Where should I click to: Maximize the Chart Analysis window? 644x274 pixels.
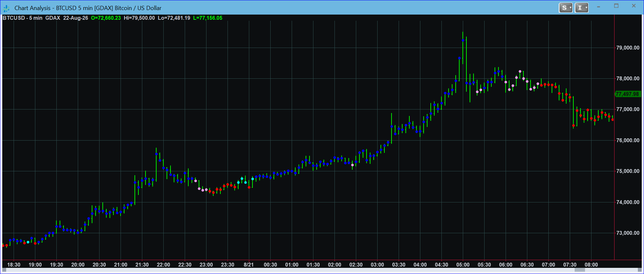pyautogui.click(x=616, y=6)
